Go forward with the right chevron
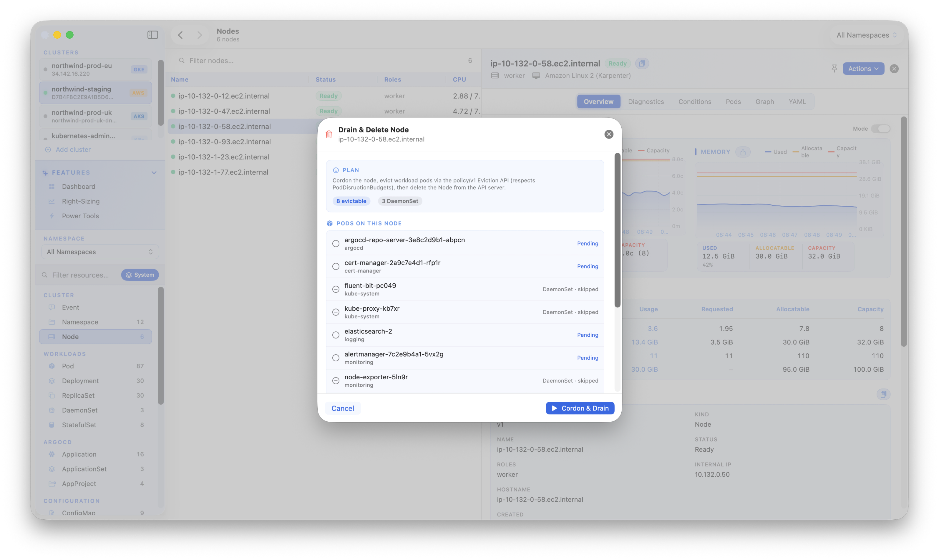The height and width of the screenshot is (560, 939). [x=199, y=35]
